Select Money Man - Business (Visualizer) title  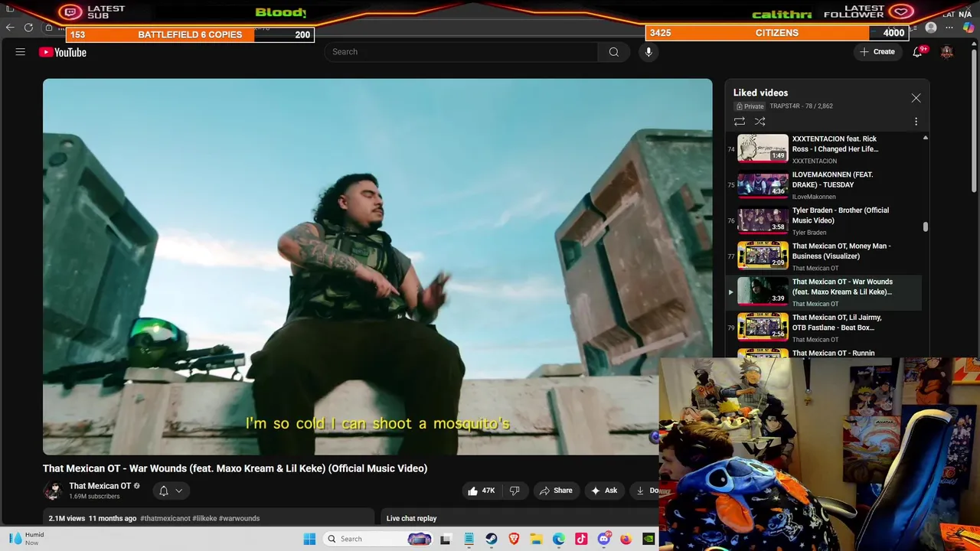pyautogui.click(x=841, y=251)
